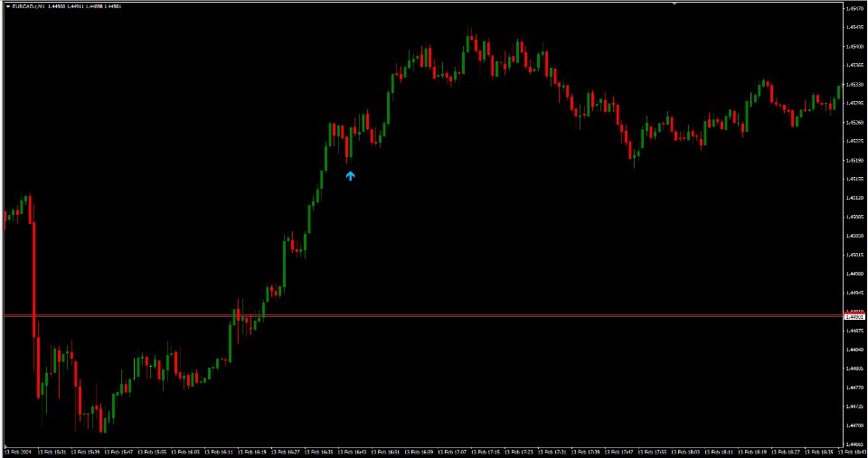868x458 pixels.
Task: Click the '13 Feb 18:19' time label
Action: [x=752, y=452]
